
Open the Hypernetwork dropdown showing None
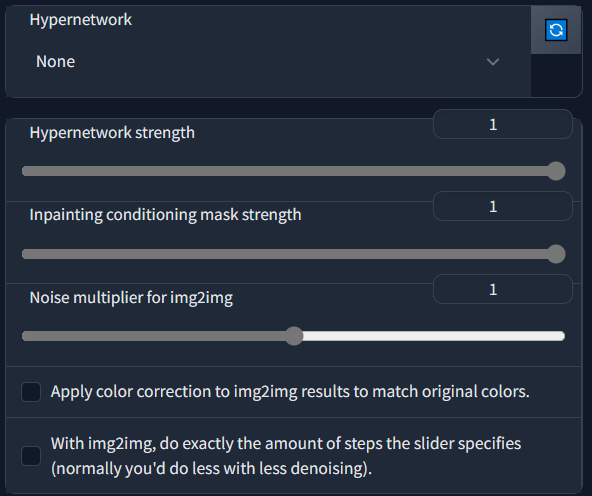pos(268,62)
